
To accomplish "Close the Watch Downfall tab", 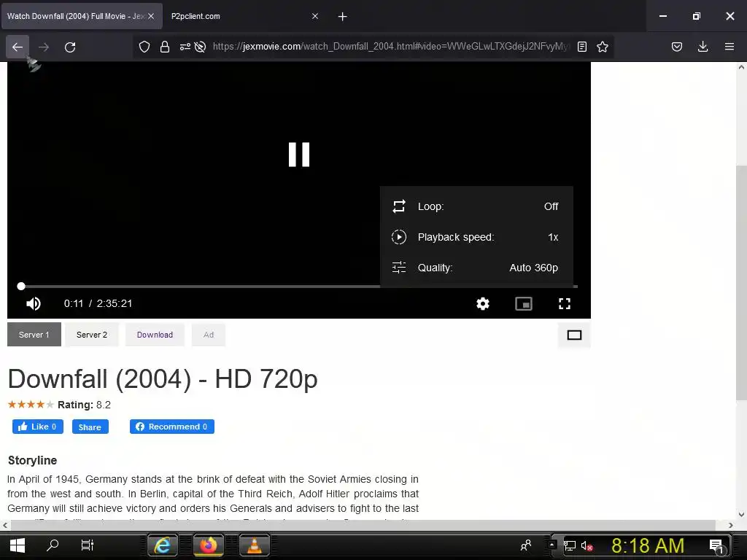I will [x=151, y=16].
